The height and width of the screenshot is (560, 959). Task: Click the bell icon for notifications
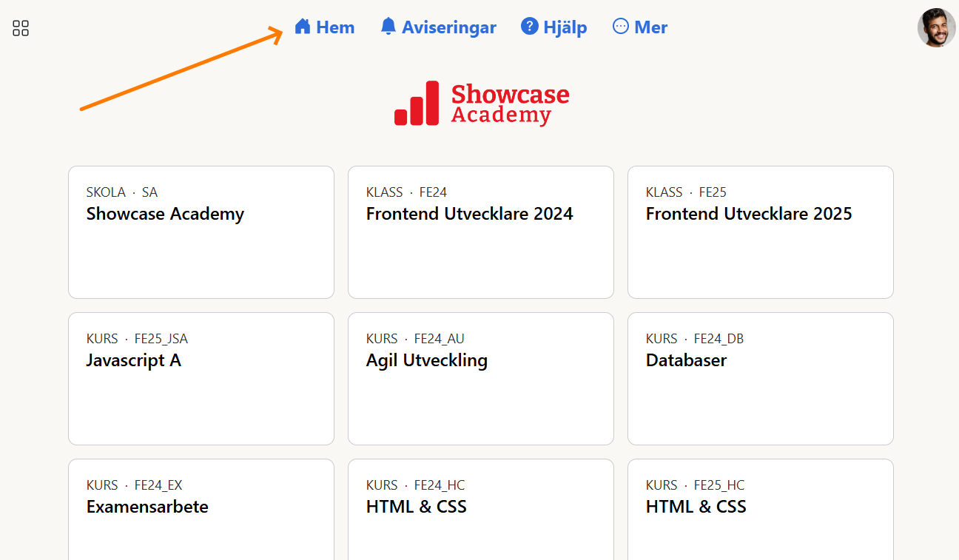point(388,27)
